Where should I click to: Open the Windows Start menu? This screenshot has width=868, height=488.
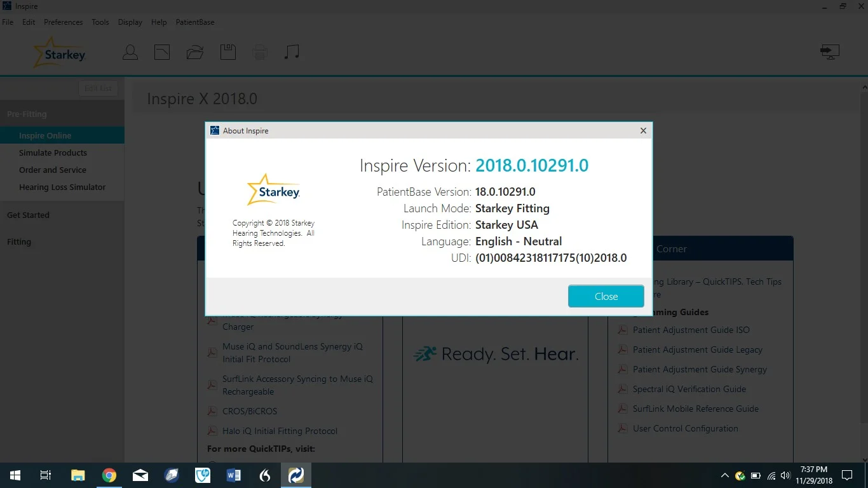[15, 475]
